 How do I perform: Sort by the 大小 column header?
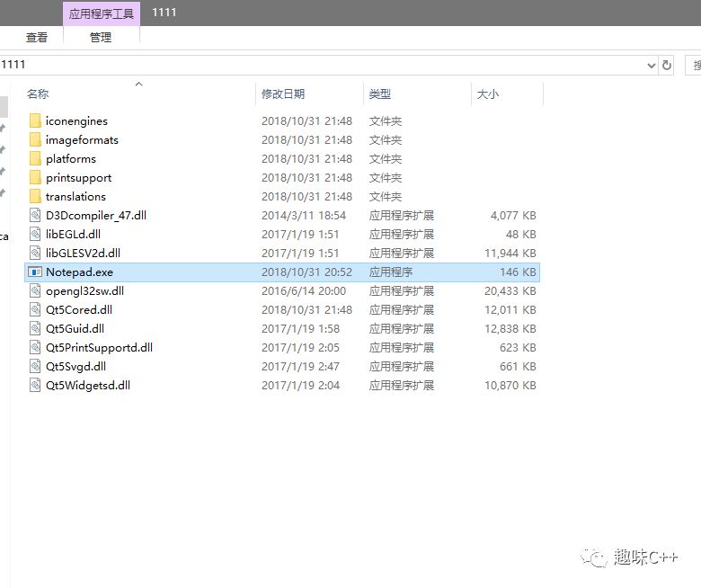[x=488, y=94]
